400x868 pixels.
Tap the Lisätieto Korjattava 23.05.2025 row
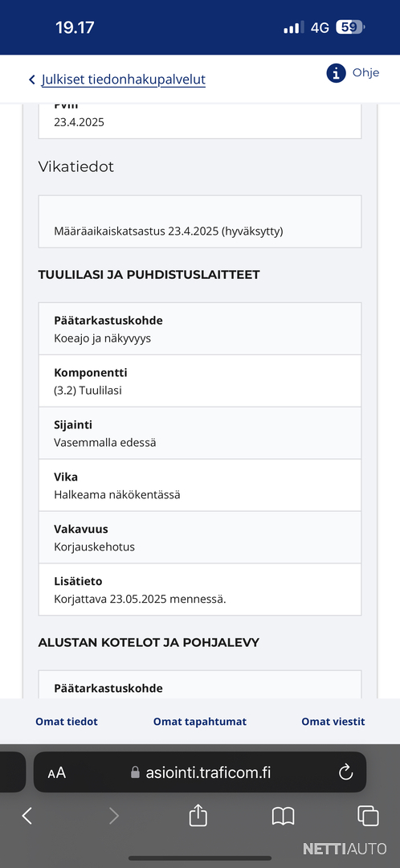pos(200,590)
